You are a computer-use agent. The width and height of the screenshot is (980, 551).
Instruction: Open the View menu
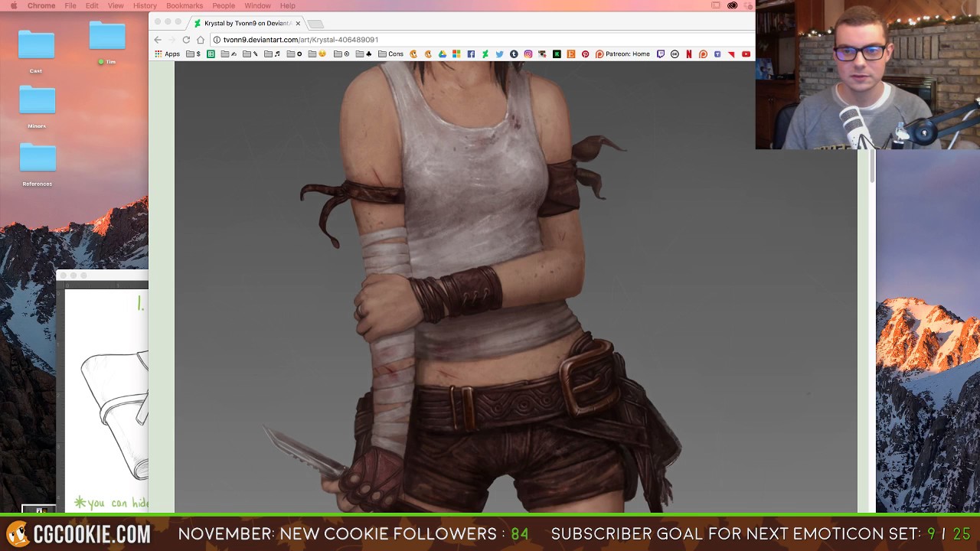point(116,5)
